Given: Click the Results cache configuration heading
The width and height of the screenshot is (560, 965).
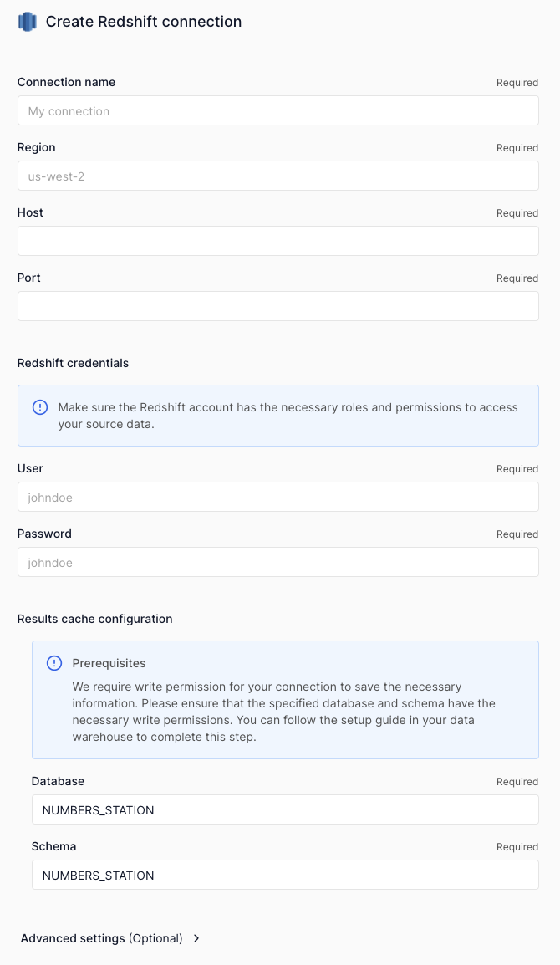Looking at the screenshot, I should pyautogui.click(x=94, y=619).
